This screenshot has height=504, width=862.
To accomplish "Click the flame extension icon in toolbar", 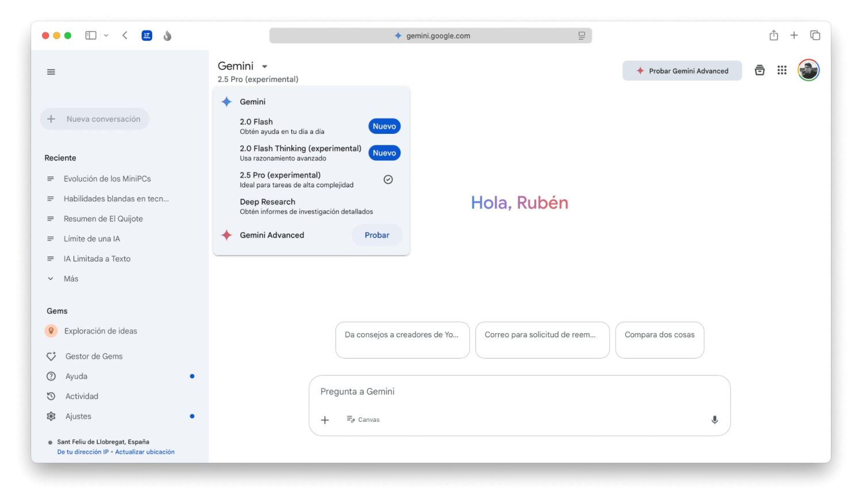I will (x=167, y=36).
